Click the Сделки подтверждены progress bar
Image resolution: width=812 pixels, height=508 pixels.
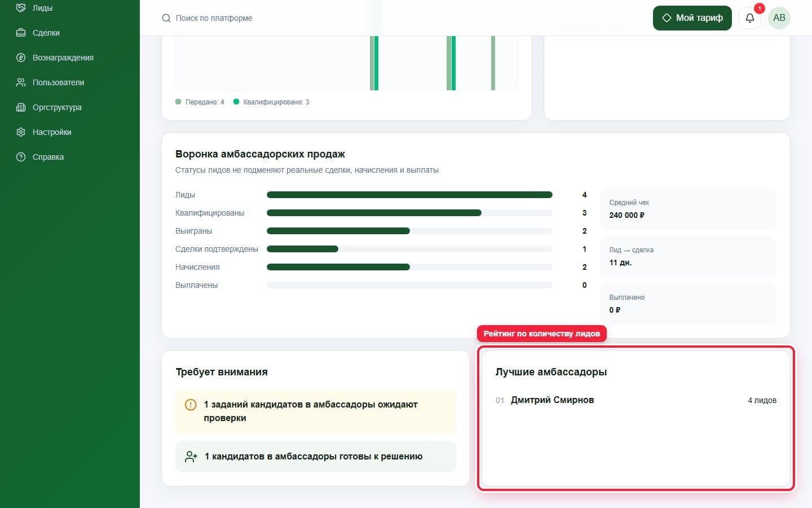(x=409, y=249)
